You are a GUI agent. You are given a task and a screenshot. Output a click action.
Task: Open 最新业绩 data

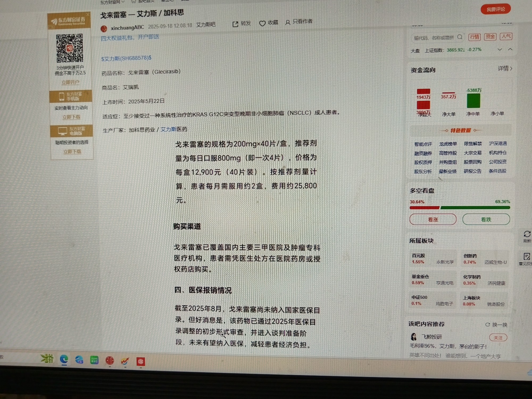[x=448, y=171]
